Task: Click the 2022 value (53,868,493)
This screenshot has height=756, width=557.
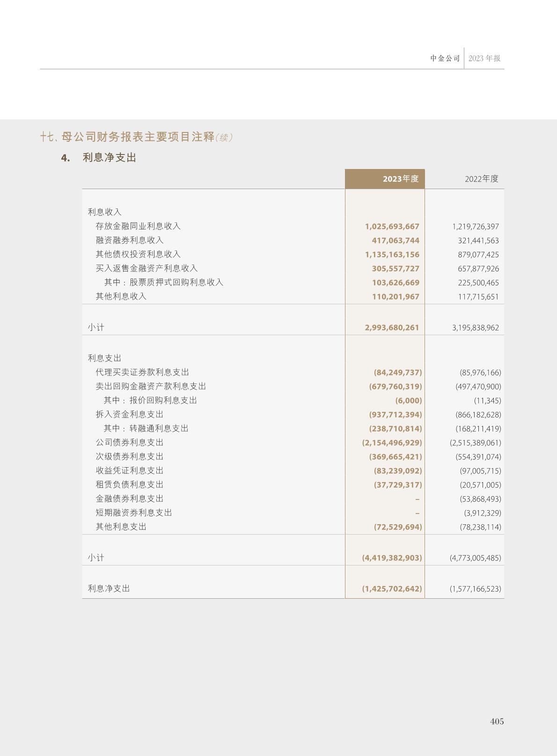Action: click(480, 499)
